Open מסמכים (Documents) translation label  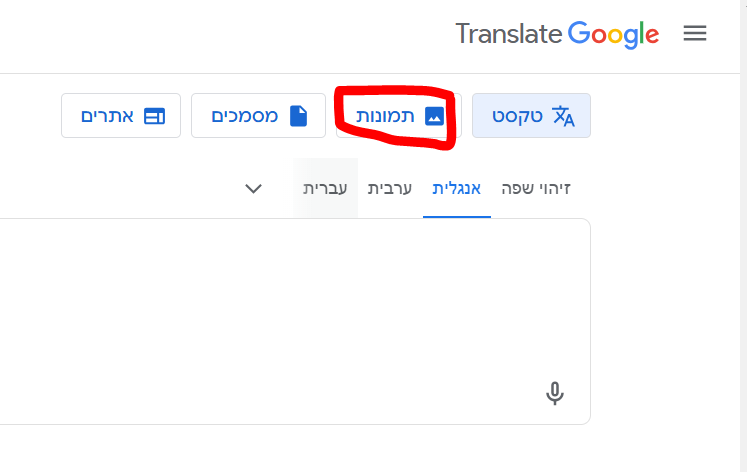[245, 116]
